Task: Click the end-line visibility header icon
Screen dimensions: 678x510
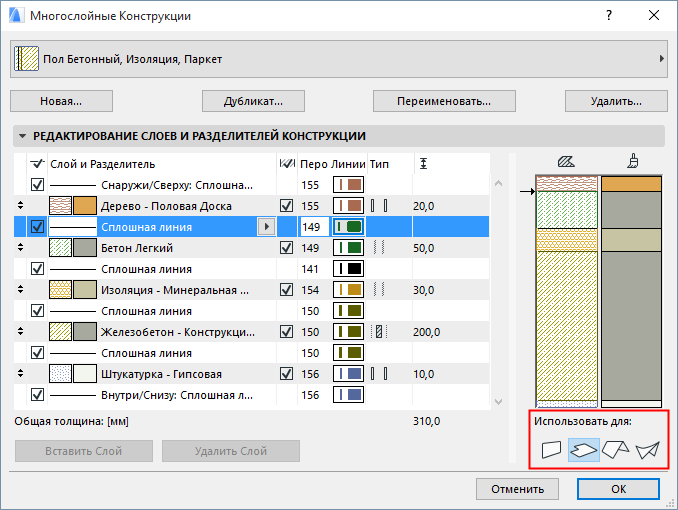Action: (287, 164)
